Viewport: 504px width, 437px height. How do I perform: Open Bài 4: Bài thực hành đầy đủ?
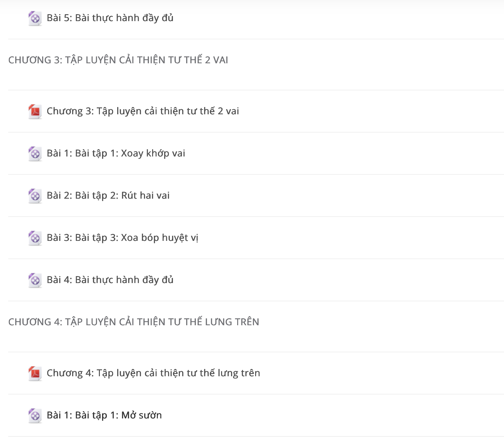[110, 280]
